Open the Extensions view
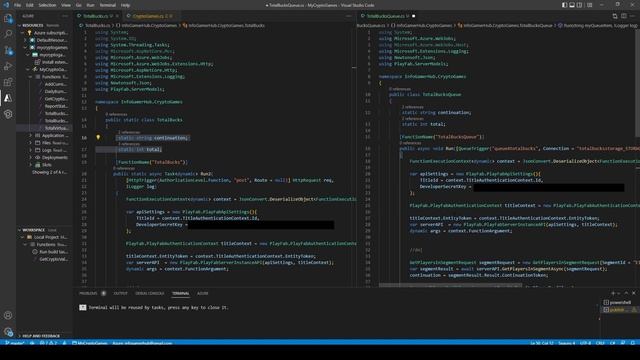640x360 pixels. coord(8,82)
